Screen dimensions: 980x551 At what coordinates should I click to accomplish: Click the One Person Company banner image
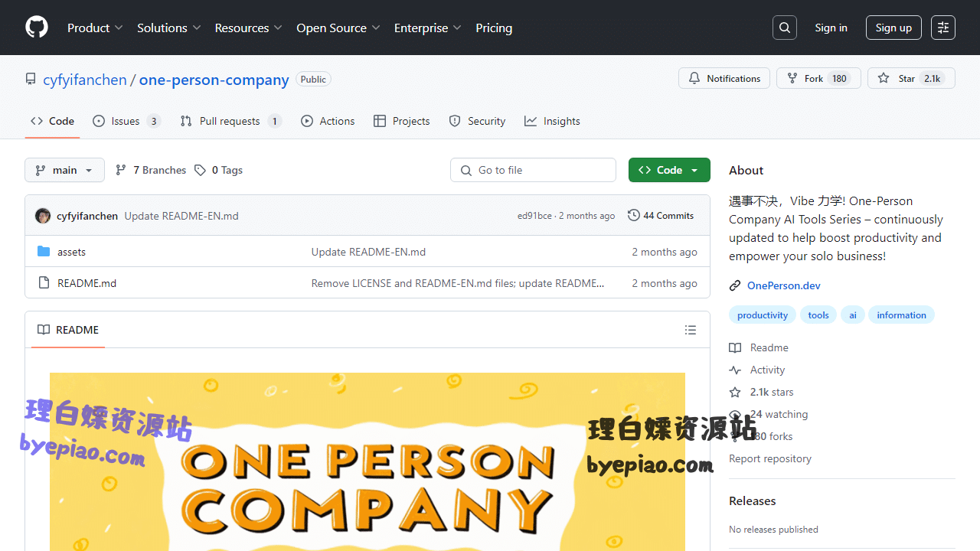pos(367,461)
